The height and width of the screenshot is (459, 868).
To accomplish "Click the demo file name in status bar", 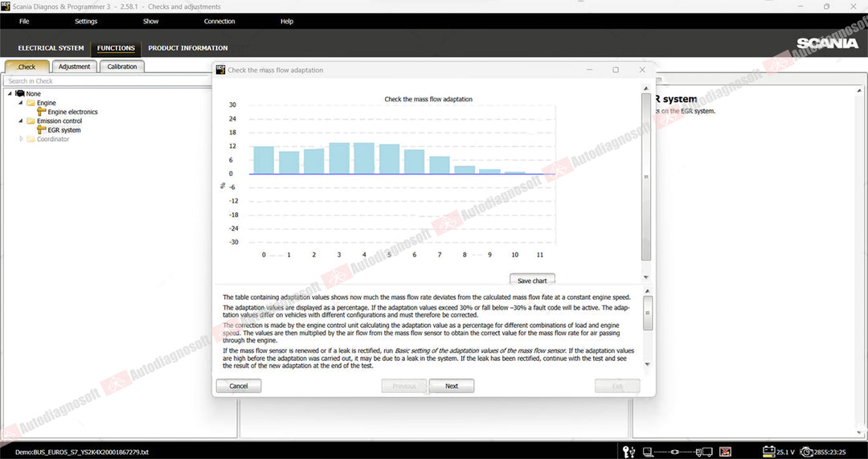I will click(x=81, y=452).
